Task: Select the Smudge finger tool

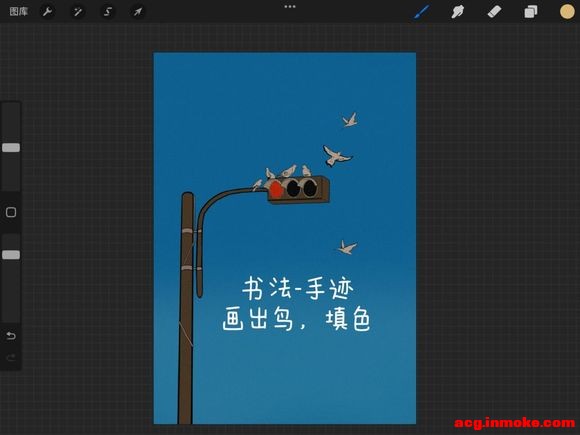Action: (x=458, y=12)
